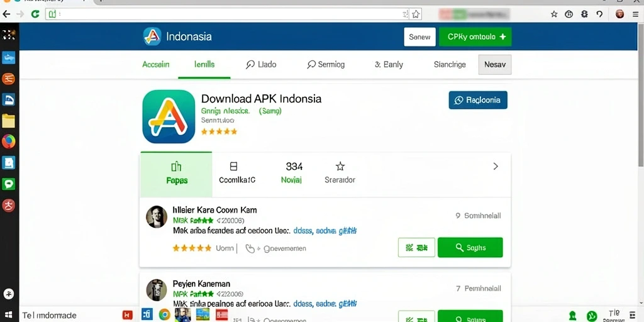Click the green site info icon in address bar

point(52,14)
